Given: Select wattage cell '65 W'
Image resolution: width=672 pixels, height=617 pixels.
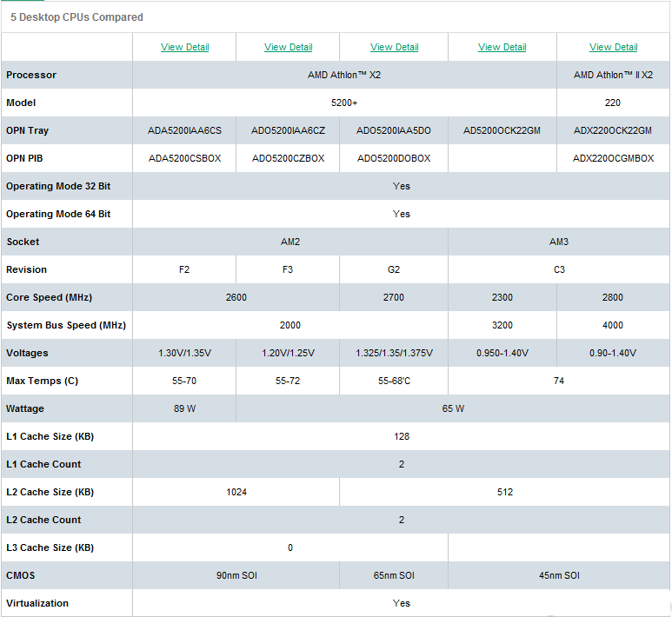Looking at the screenshot, I should click(x=453, y=408).
